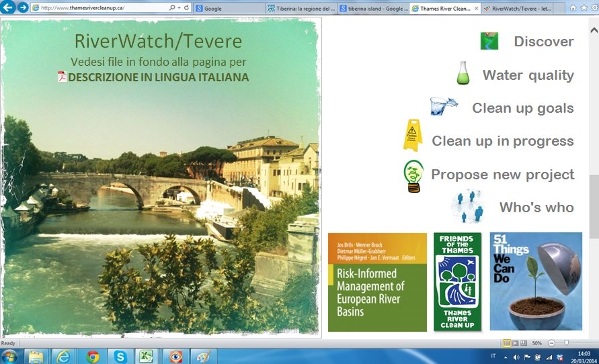
Task: Show hidden system tray icons
Action: pos(506,356)
